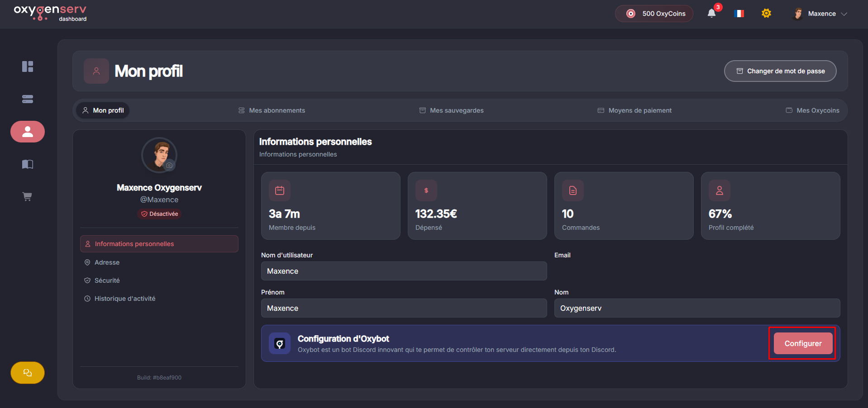868x408 pixels.
Task: Switch to Mes sauvegardes tab
Action: click(x=451, y=110)
